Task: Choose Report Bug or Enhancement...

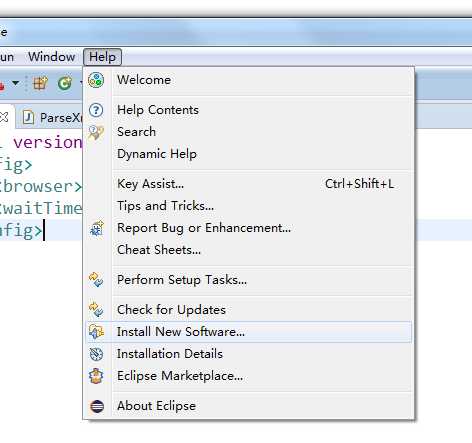Action: (x=248, y=228)
